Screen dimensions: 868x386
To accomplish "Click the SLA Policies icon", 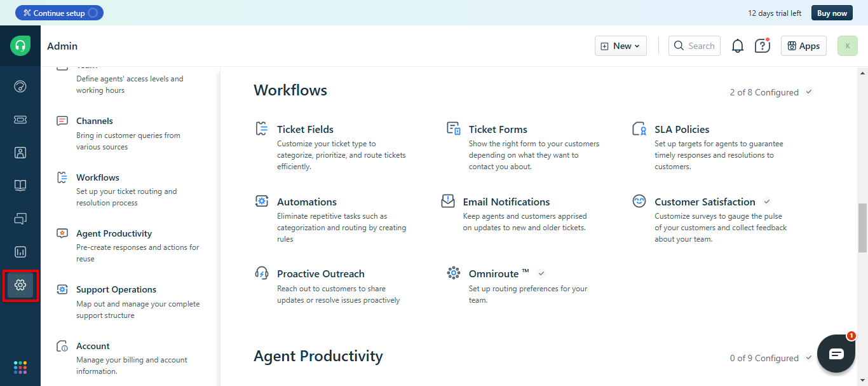I will pyautogui.click(x=639, y=129).
